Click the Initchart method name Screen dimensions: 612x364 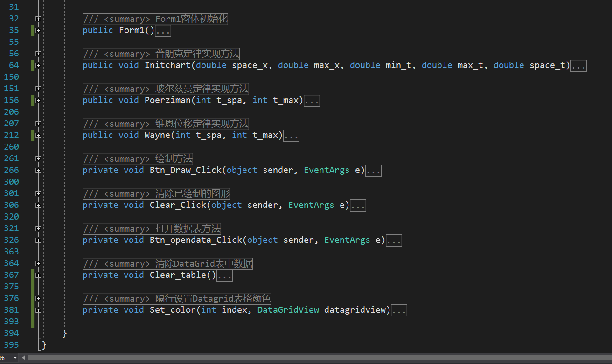(x=167, y=65)
